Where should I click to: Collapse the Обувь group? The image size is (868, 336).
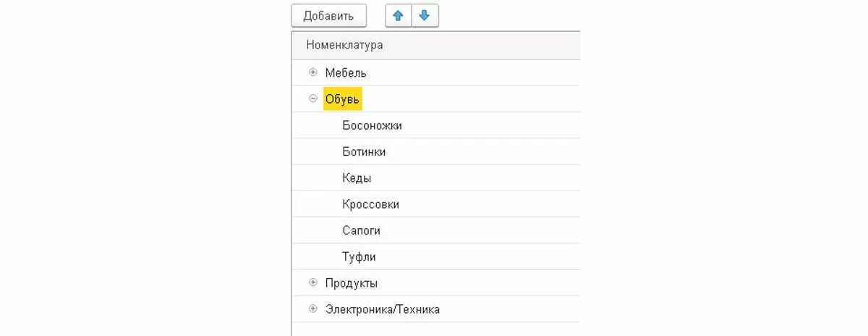click(x=313, y=98)
